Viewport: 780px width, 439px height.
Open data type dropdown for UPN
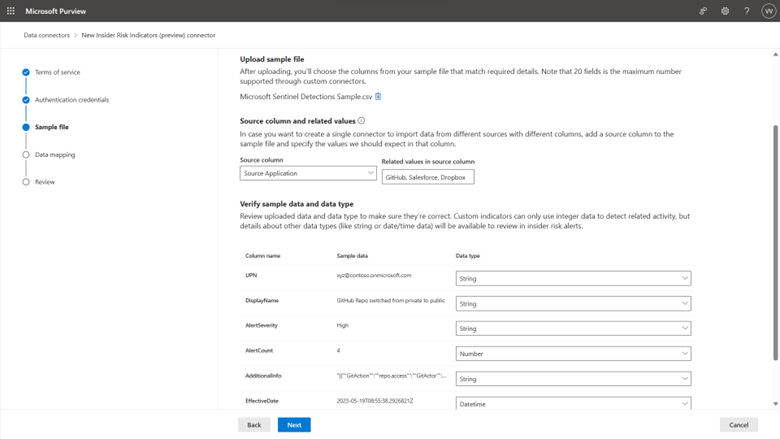[572, 278]
